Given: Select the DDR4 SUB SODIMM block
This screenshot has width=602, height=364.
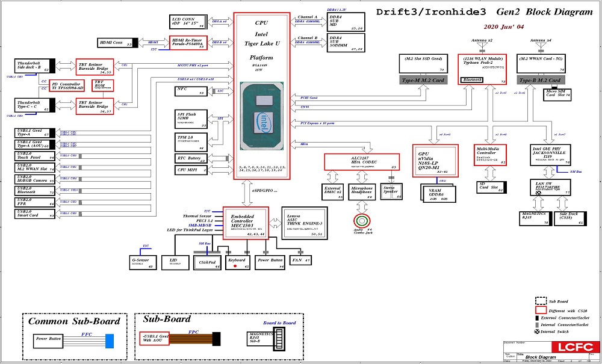Looking at the screenshot, I should pyautogui.click(x=346, y=43).
